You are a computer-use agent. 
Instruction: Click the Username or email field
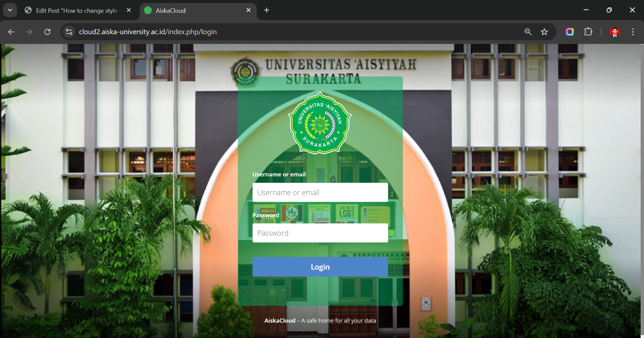click(320, 192)
